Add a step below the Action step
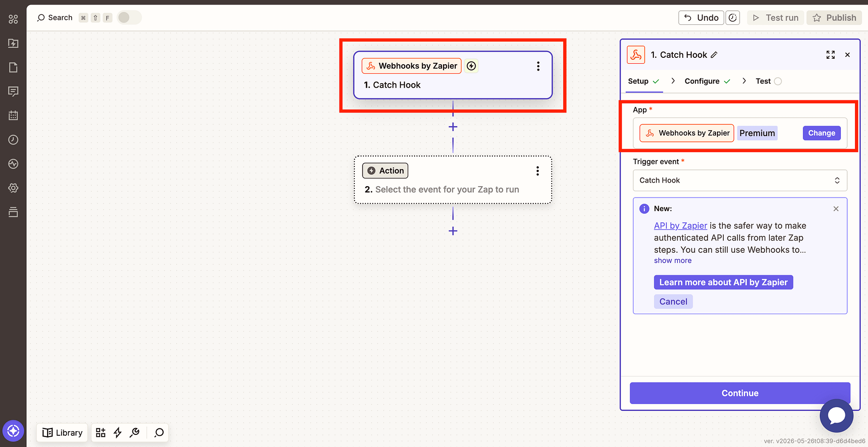 453,231
